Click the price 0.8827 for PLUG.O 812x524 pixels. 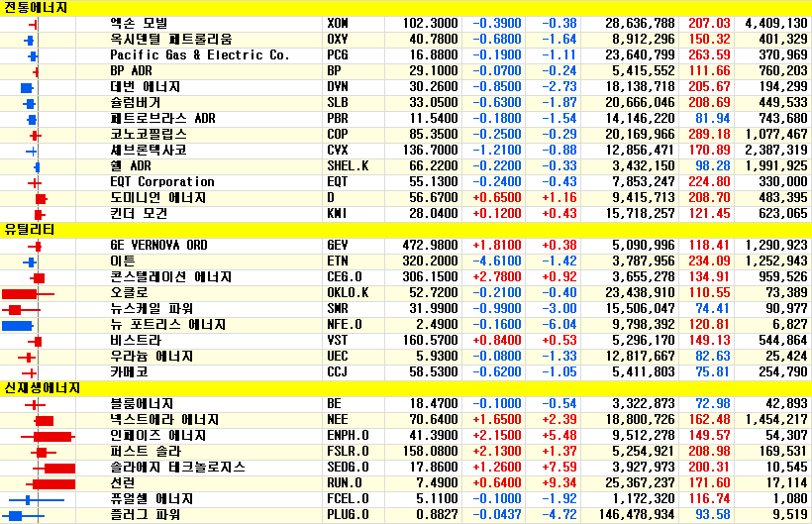tap(437, 515)
